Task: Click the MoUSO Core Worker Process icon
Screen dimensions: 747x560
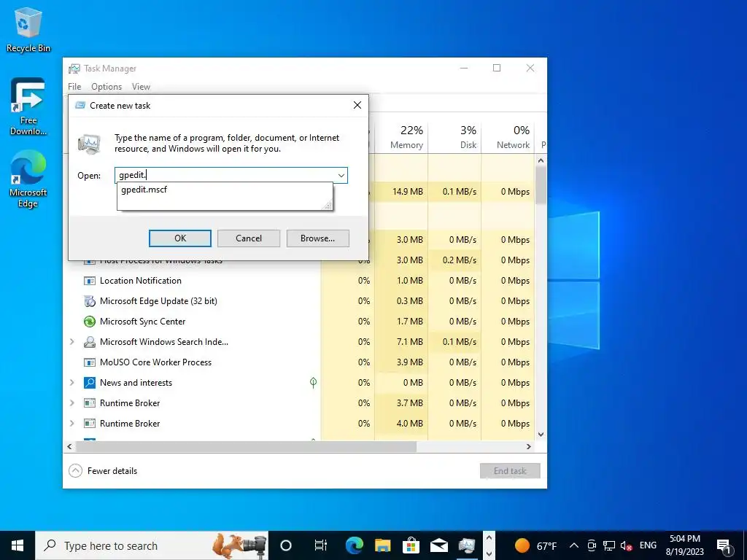Action: (90, 362)
